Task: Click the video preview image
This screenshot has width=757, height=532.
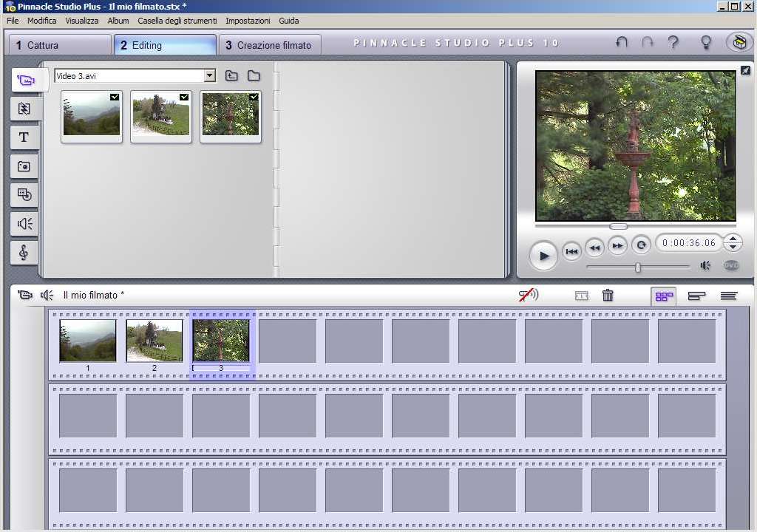Action: (635, 146)
